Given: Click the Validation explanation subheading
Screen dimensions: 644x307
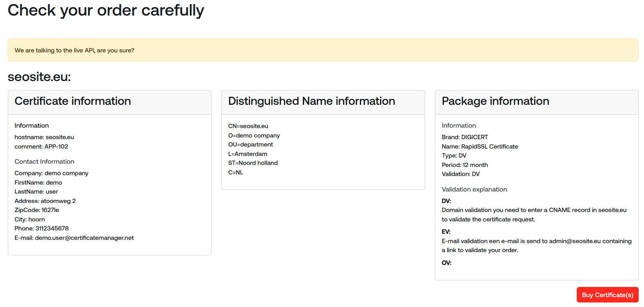Looking at the screenshot, I should pos(474,190).
